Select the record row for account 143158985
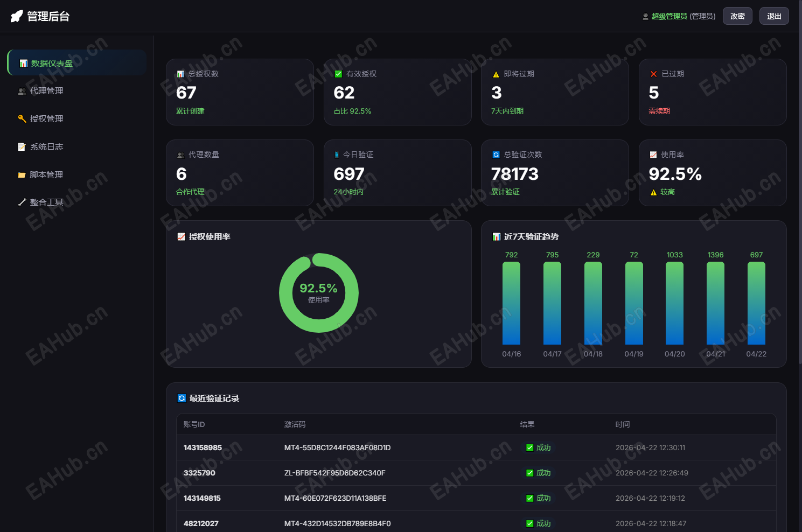Image resolution: width=802 pixels, height=532 pixels. 476,447
